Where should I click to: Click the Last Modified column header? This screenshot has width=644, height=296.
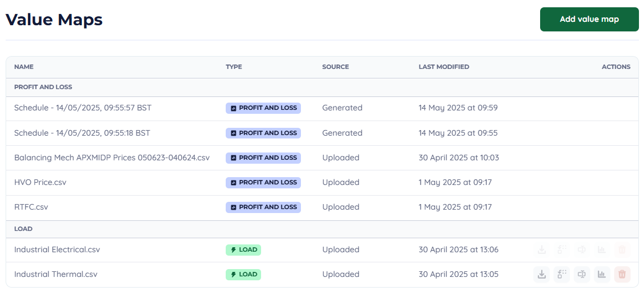click(x=444, y=67)
